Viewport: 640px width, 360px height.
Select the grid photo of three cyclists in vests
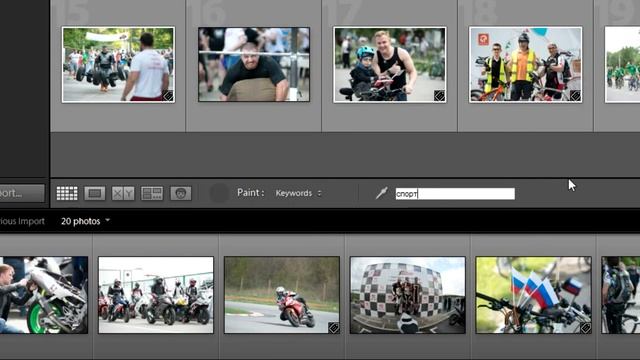coord(526,64)
